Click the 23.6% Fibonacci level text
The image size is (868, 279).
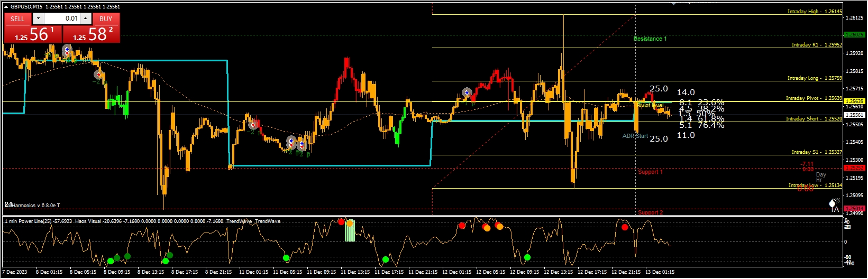click(711, 103)
